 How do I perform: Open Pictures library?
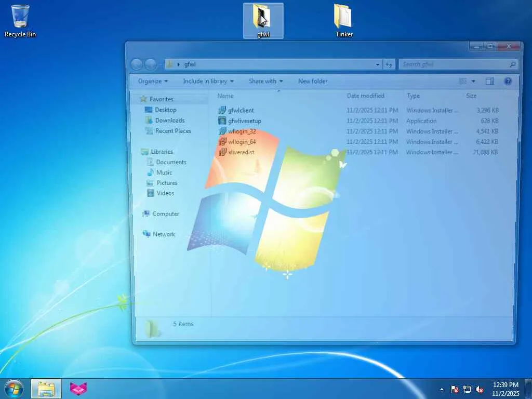tap(167, 183)
